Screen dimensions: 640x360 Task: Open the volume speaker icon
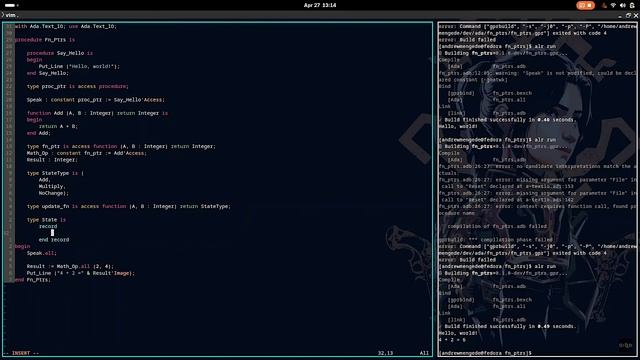(x=622, y=5)
